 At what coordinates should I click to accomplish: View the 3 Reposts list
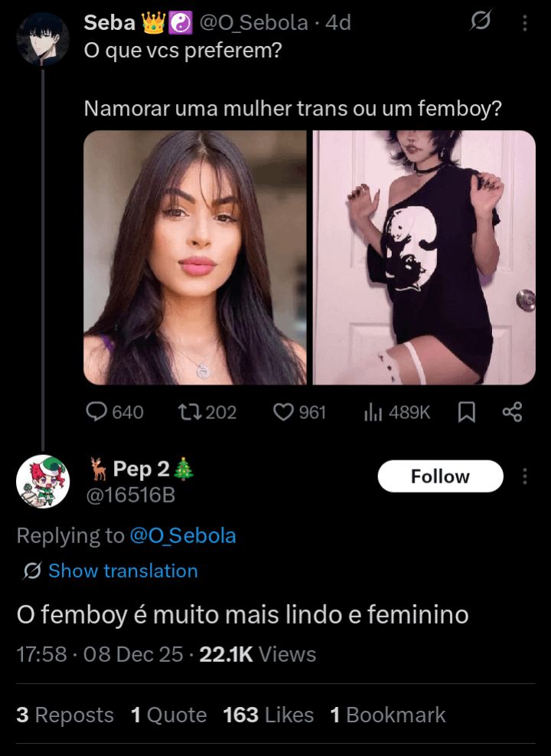(x=65, y=715)
